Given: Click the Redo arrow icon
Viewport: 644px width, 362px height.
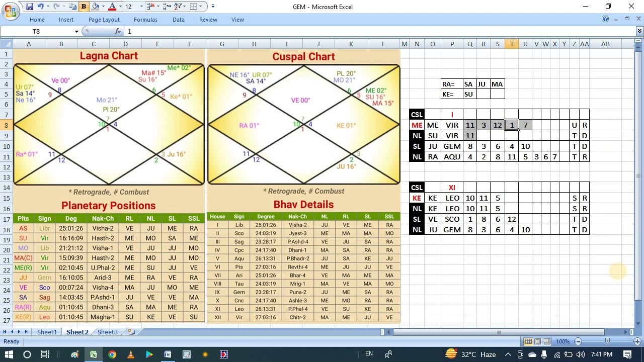Looking at the screenshot, I should click(56, 7).
